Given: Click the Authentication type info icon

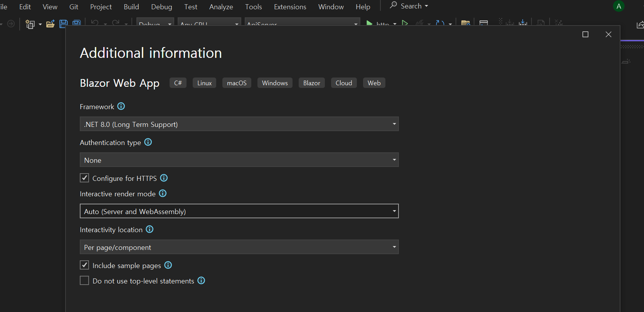Looking at the screenshot, I should [148, 142].
